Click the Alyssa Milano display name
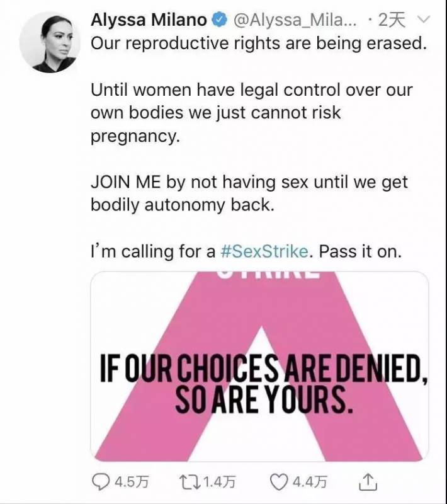 149,20
